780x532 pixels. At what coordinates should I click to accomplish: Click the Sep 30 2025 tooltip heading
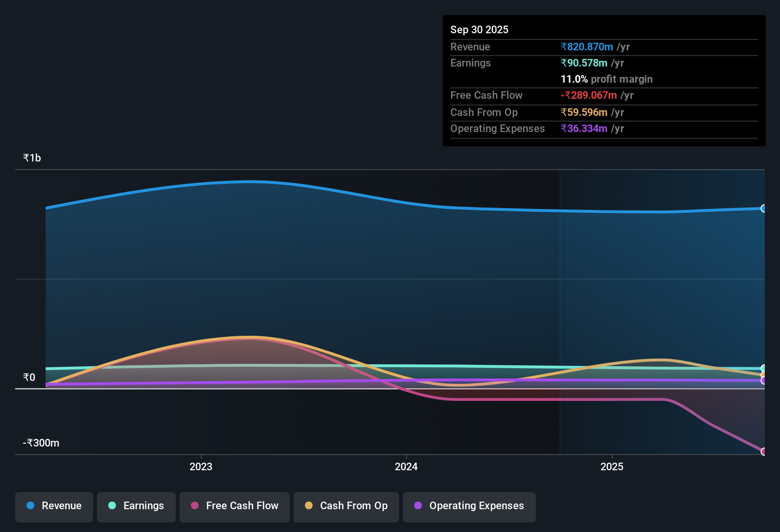click(479, 29)
